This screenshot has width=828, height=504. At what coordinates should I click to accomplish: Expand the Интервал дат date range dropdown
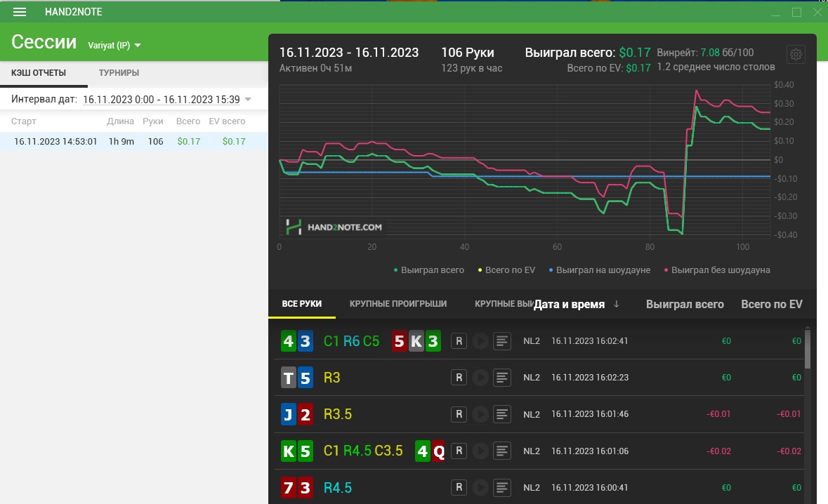tap(248, 99)
